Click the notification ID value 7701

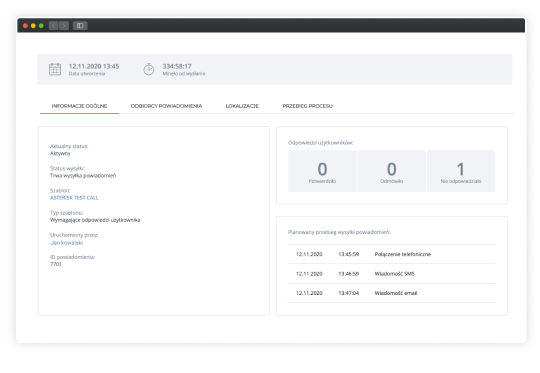[56, 264]
